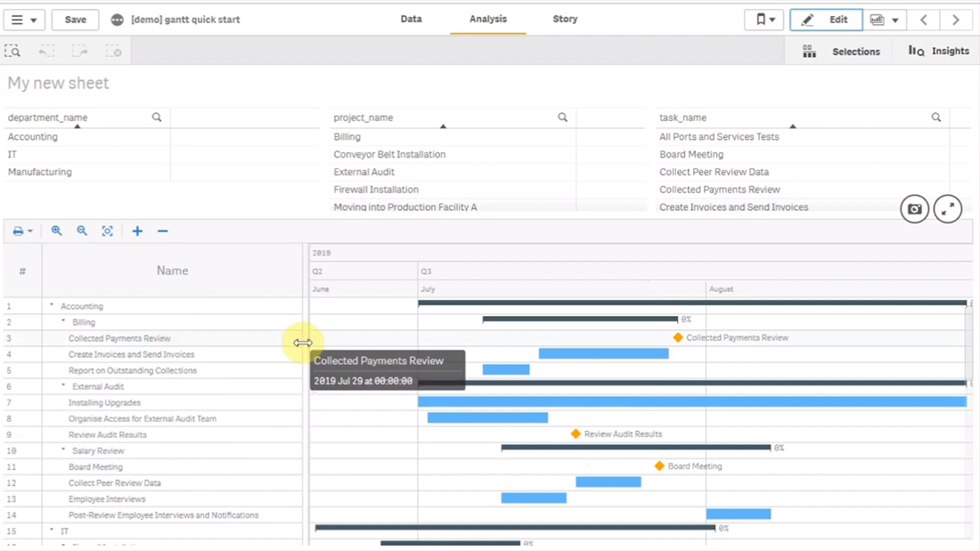This screenshot has height=551, width=980.
Task: Click the Edit sheet button
Action: click(826, 20)
